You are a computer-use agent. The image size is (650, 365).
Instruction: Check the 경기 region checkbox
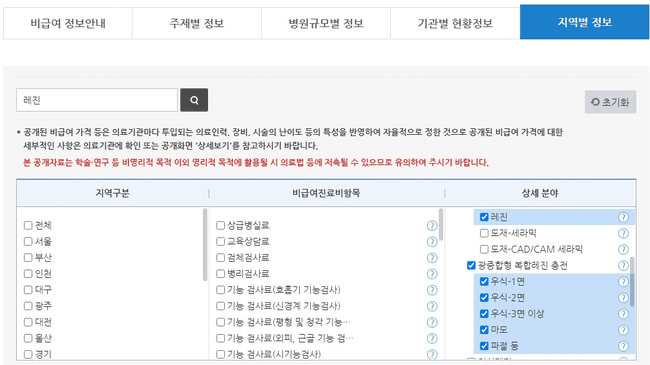point(28,354)
